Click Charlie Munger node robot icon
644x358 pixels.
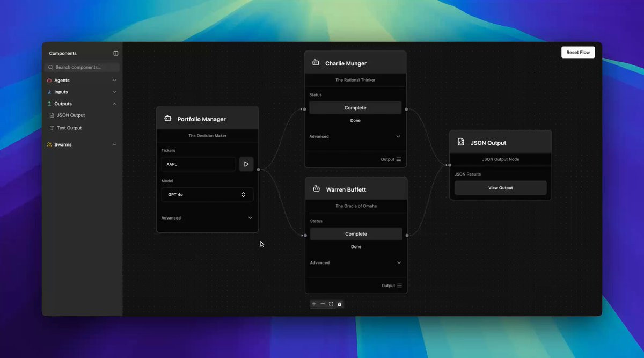point(316,63)
